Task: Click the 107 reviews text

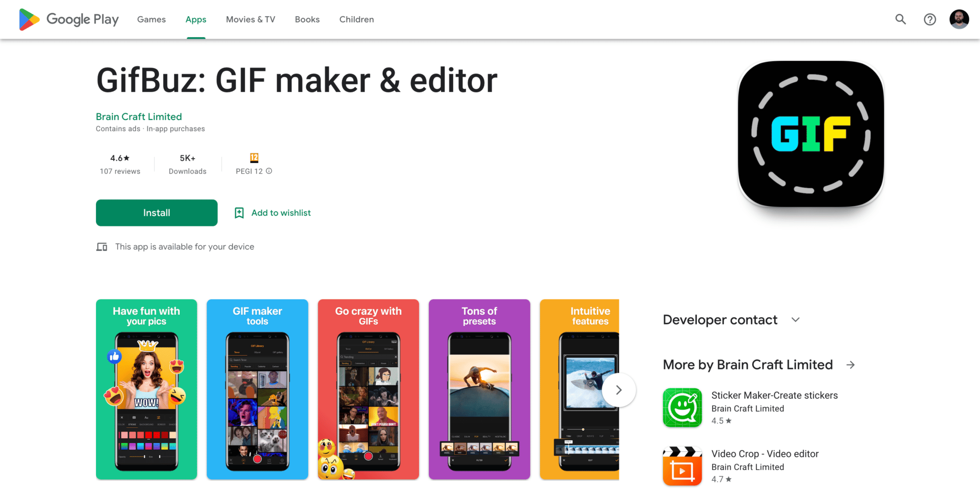Action: pos(120,171)
